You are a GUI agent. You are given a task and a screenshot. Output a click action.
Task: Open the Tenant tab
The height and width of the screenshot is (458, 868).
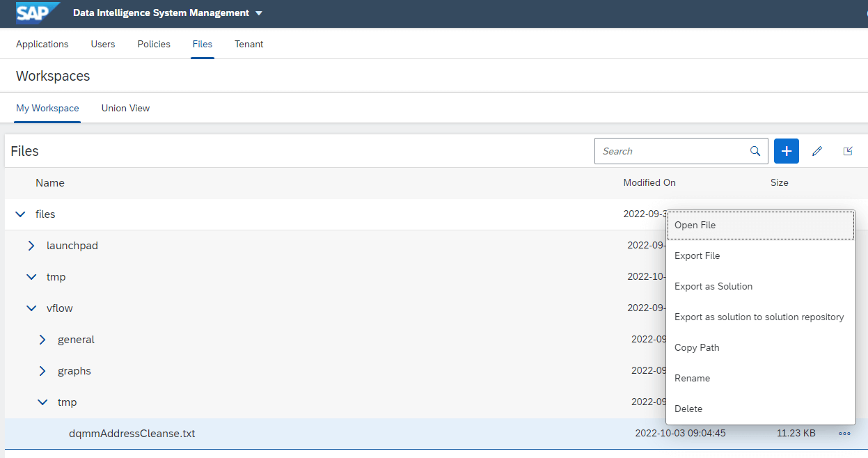coord(249,44)
